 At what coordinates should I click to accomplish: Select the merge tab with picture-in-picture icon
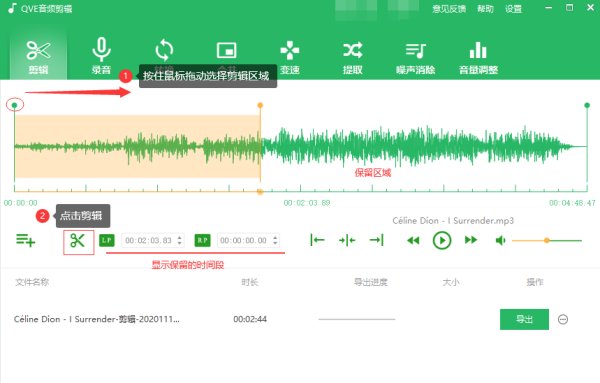(227, 51)
